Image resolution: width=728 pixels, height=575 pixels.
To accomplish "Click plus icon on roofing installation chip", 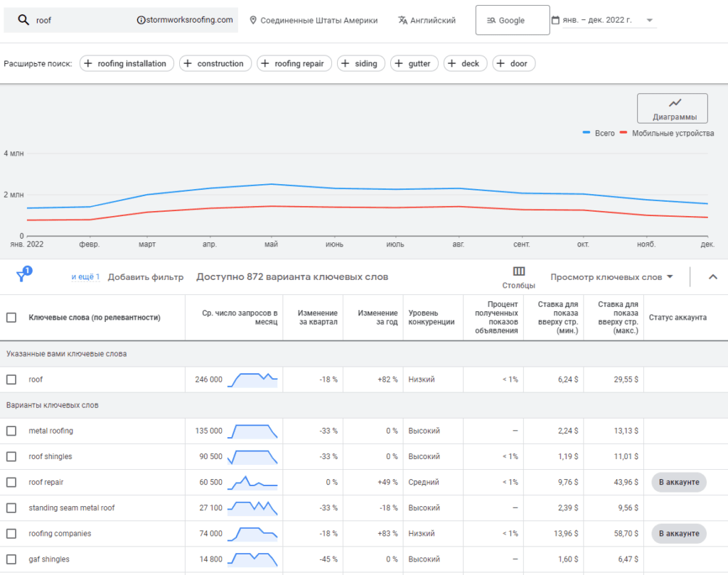I will pyautogui.click(x=87, y=63).
